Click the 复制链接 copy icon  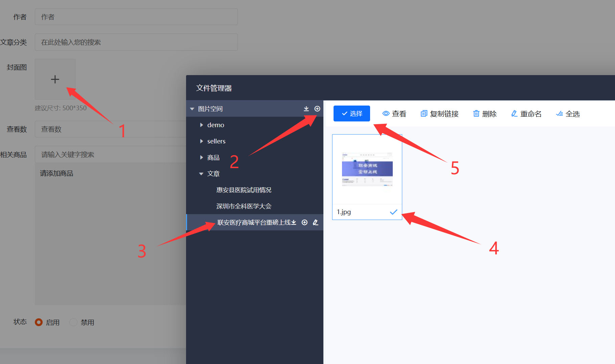coord(424,114)
